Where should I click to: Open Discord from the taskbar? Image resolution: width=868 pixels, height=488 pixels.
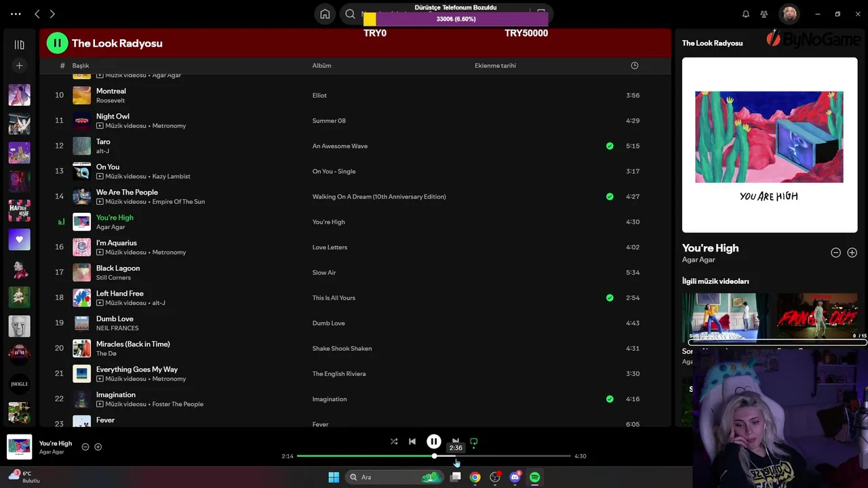click(x=515, y=477)
